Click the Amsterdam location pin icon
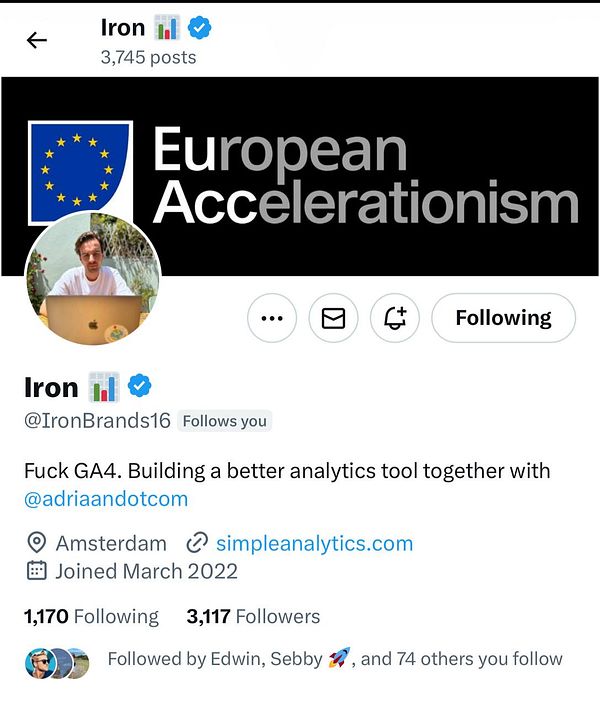600x706 pixels. coord(37,544)
